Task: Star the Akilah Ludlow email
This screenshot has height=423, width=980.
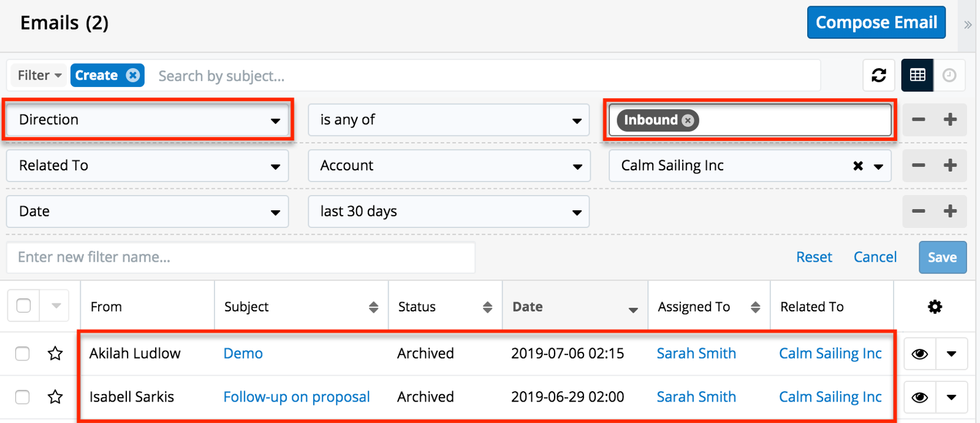Action: click(55, 354)
